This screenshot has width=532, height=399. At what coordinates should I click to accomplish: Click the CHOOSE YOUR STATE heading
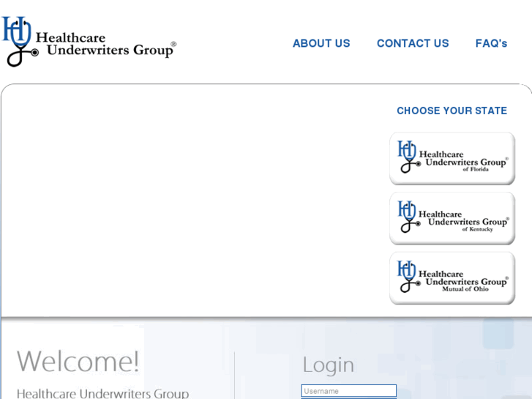click(x=452, y=111)
